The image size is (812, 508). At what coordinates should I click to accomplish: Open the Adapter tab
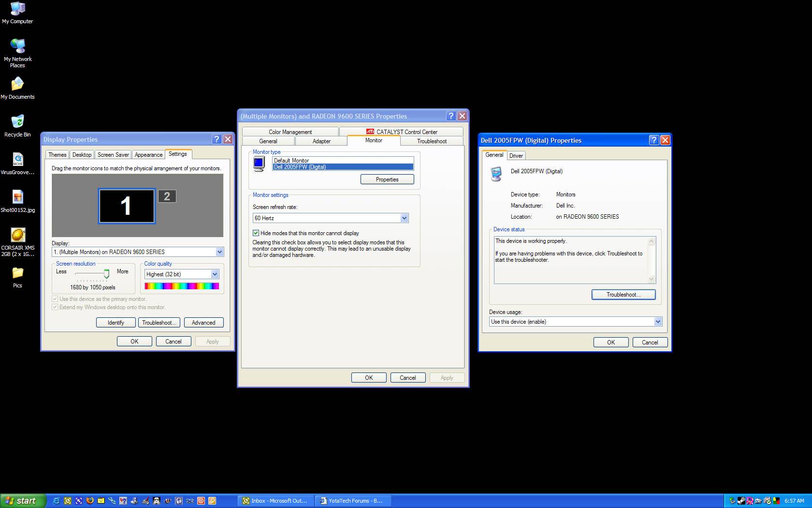[321, 141]
